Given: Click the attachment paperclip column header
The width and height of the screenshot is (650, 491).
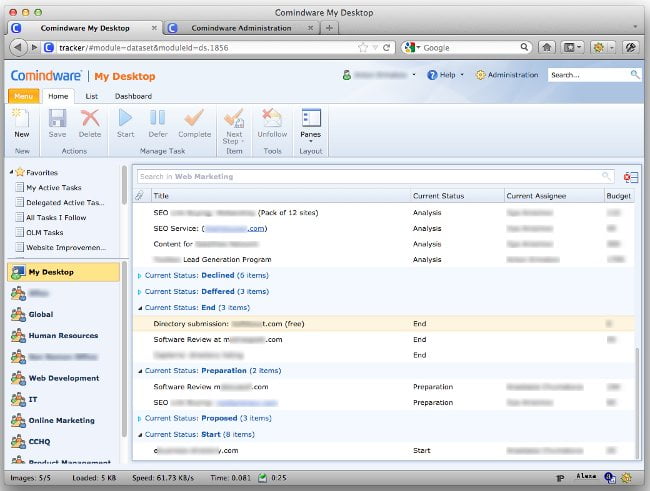Looking at the screenshot, I should (140, 195).
